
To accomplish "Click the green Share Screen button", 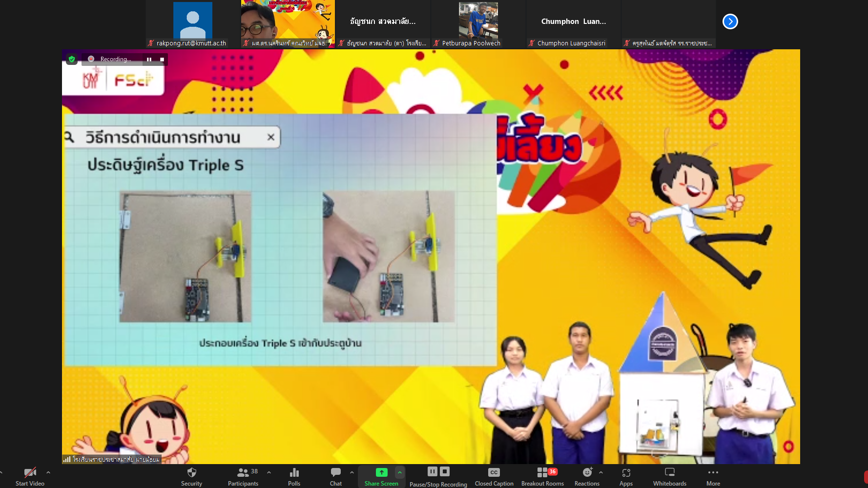I will tap(381, 476).
